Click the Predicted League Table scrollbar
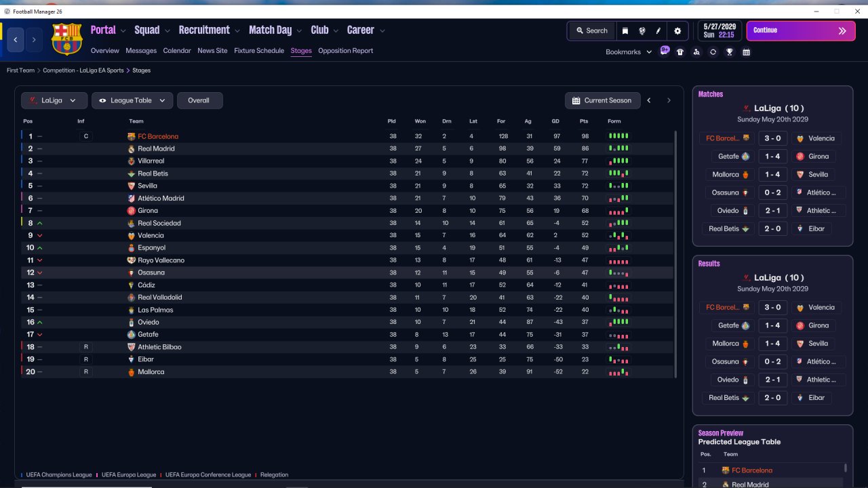Image resolution: width=868 pixels, height=488 pixels. pyautogui.click(x=846, y=468)
